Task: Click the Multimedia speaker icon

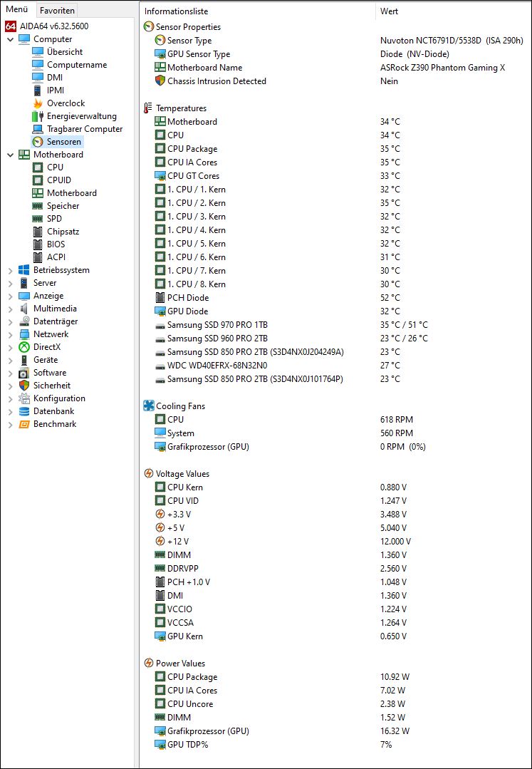Action: (24, 309)
